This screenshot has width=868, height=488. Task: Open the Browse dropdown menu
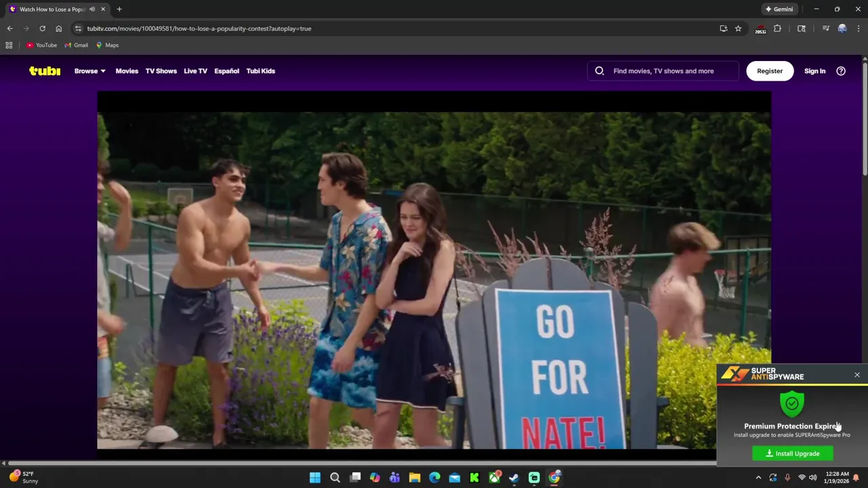pos(90,70)
